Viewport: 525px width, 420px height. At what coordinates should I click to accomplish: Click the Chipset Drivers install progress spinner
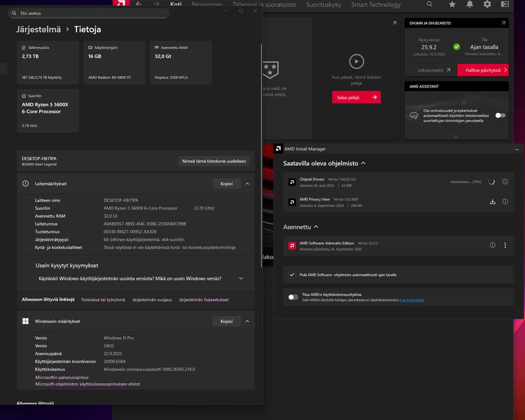[491, 182]
